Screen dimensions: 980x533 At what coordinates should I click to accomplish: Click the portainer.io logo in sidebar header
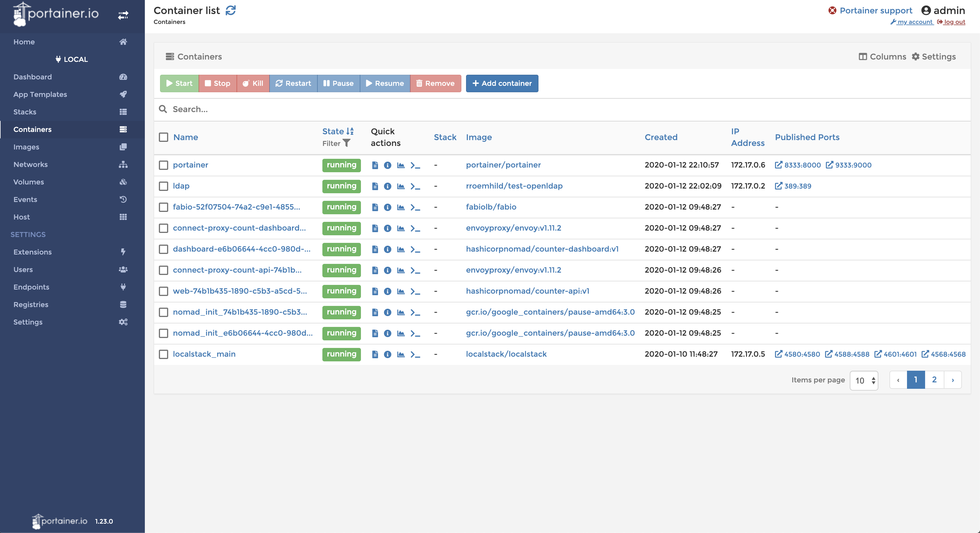pyautogui.click(x=55, y=14)
